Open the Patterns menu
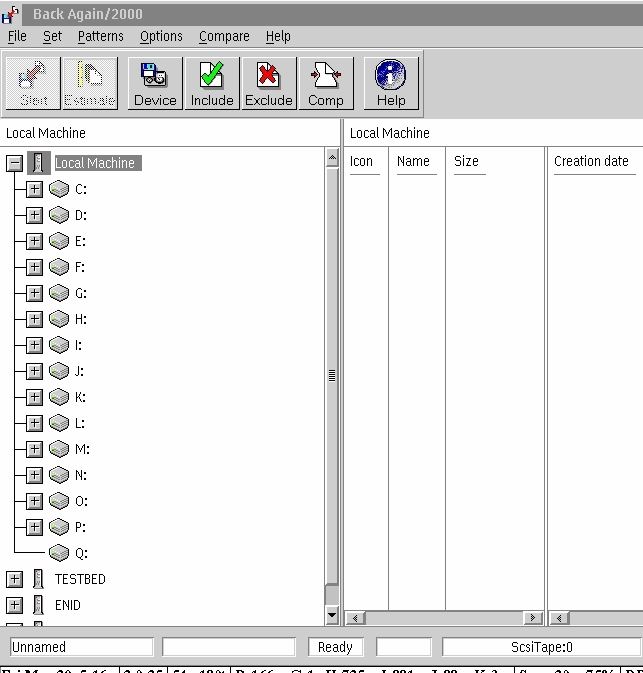643x673 pixels. tap(100, 36)
